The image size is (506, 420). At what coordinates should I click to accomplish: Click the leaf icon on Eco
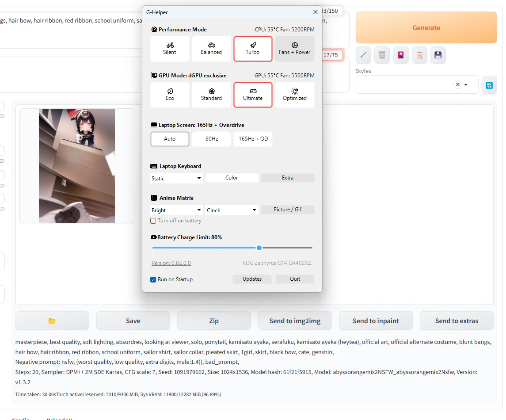pyautogui.click(x=170, y=91)
